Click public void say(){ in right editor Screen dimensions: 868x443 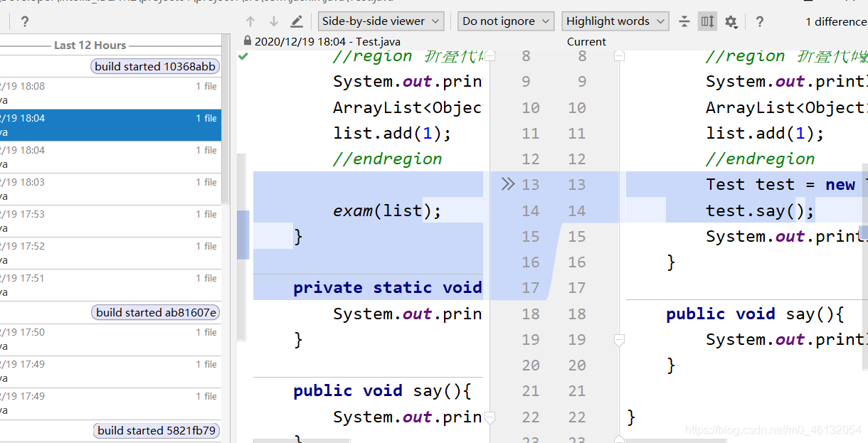click(x=755, y=314)
